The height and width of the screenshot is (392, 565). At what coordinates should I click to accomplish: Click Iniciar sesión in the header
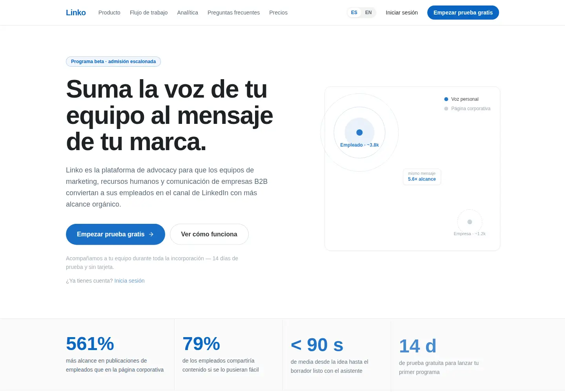coord(402,13)
